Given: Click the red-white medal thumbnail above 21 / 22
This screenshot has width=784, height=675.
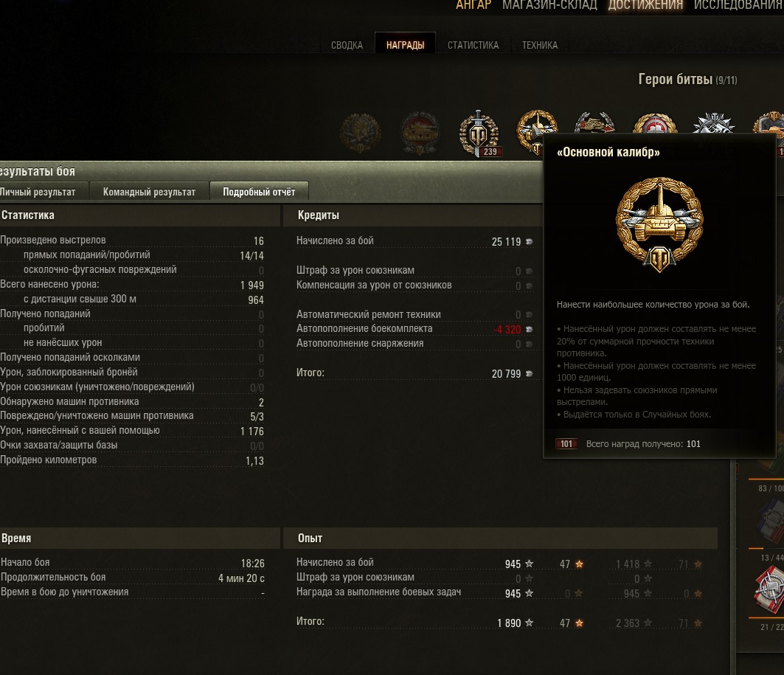Looking at the screenshot, I should (x=770, y=590).
